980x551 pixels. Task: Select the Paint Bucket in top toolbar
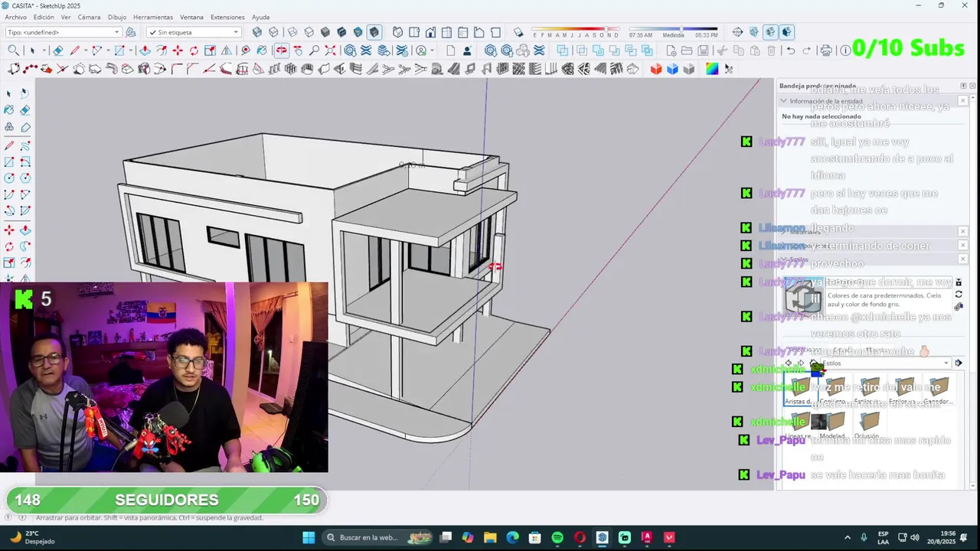(x=262, y=51)
